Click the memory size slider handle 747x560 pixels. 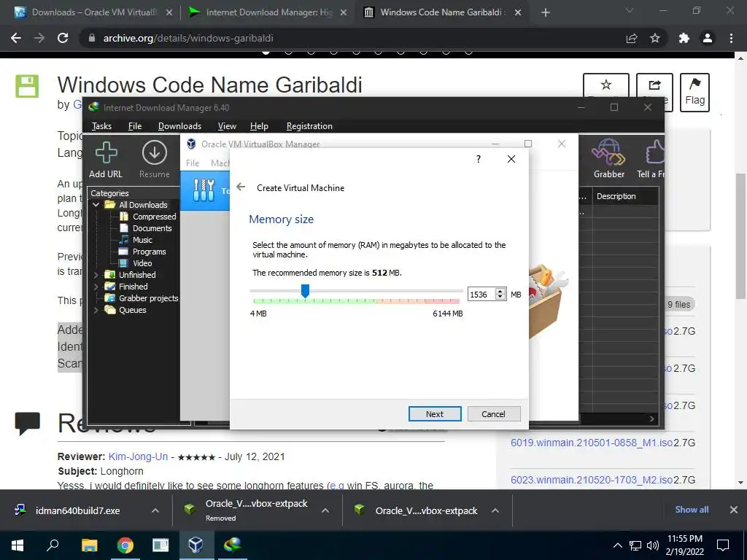[x=306, y=290]
